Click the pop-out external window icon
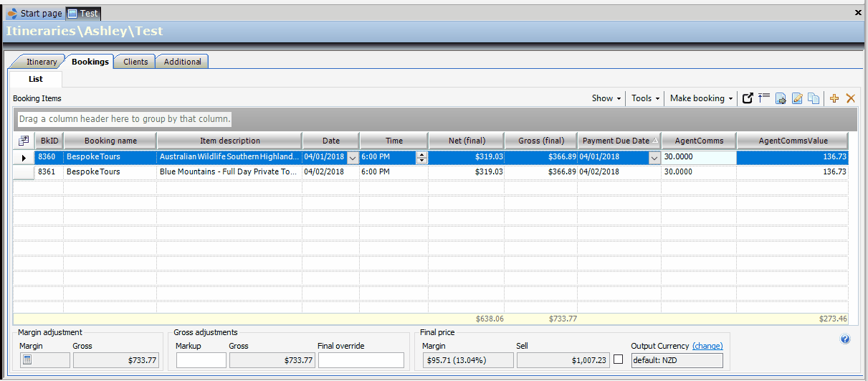 click(748, 98)
